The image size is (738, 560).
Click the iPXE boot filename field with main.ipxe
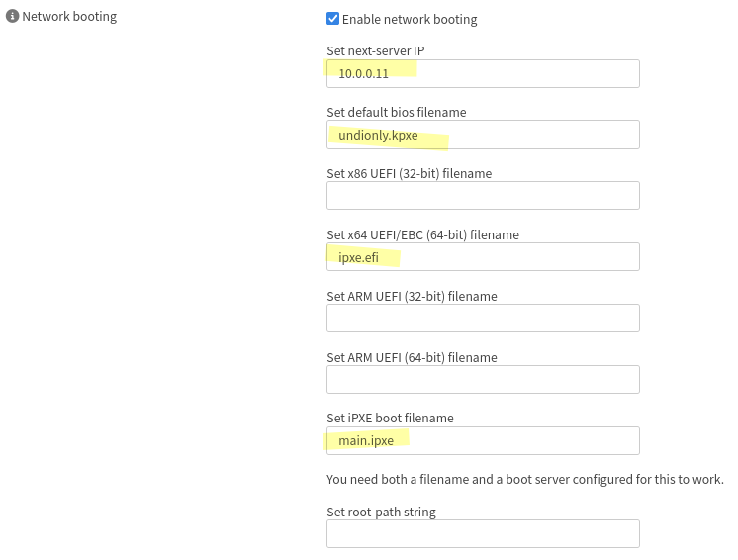483,441
